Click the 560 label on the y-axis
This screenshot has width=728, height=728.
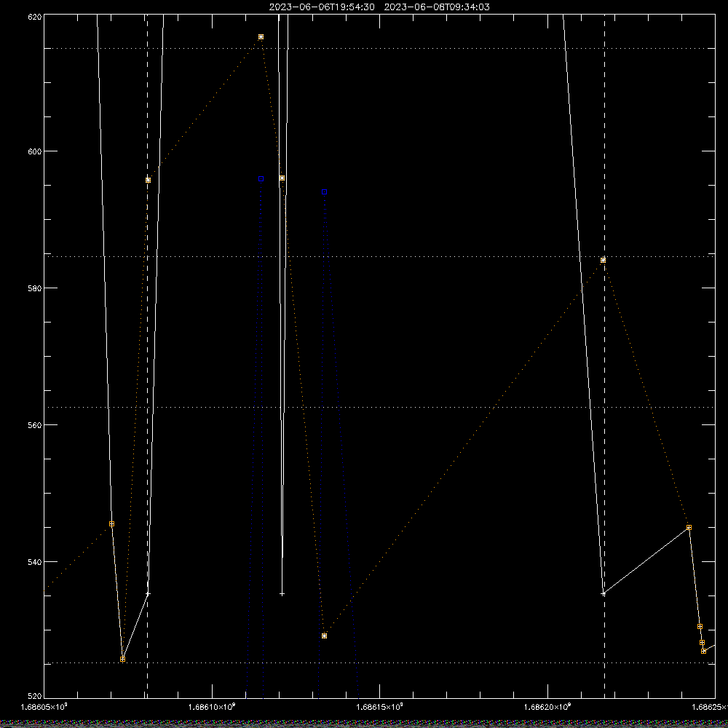[x=35, y=425]
